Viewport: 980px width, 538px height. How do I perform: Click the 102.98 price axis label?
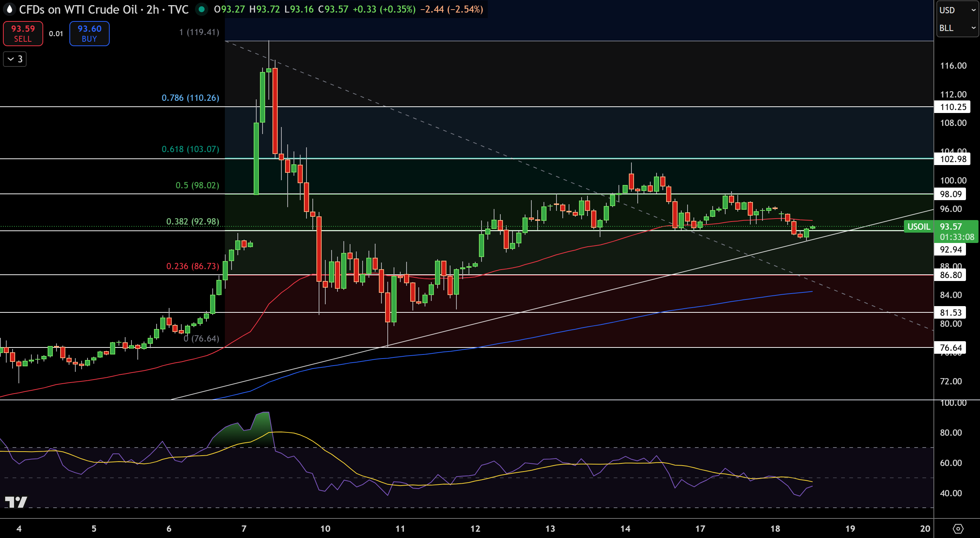coord(952,159)
